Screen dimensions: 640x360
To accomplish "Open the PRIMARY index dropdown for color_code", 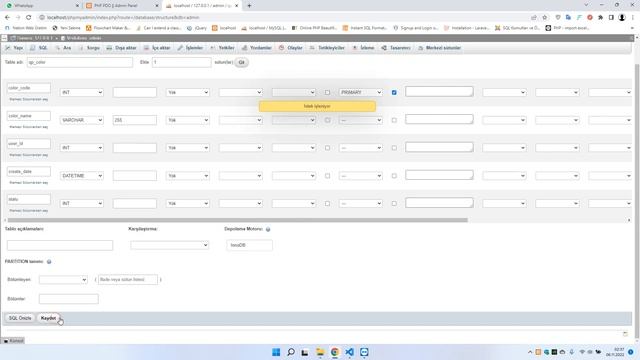I will (x=361, y=93).
